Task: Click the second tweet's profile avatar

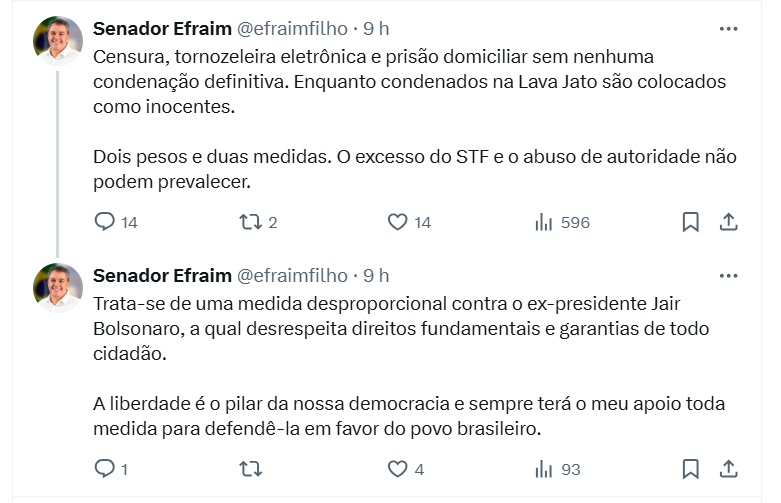Action: [58, 287]
